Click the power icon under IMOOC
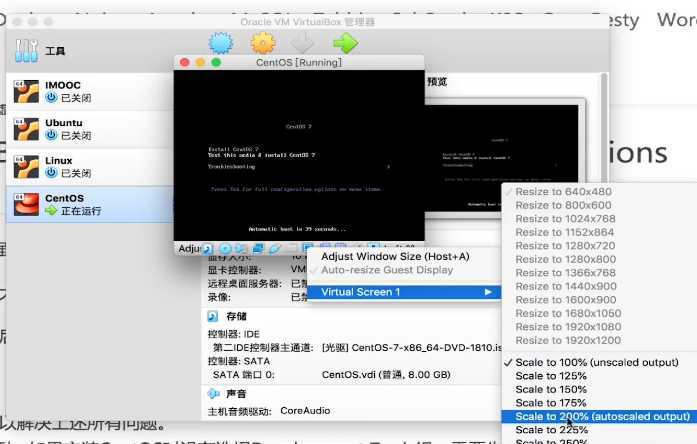The width and height of the screenshot is (697, 444). click(52, 97)
